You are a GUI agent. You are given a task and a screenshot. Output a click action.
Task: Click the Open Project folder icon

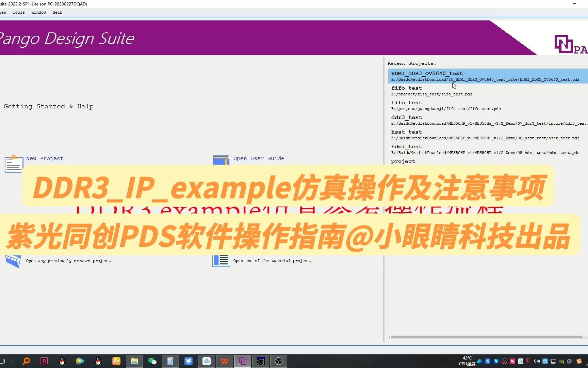(x=13, y=261)
